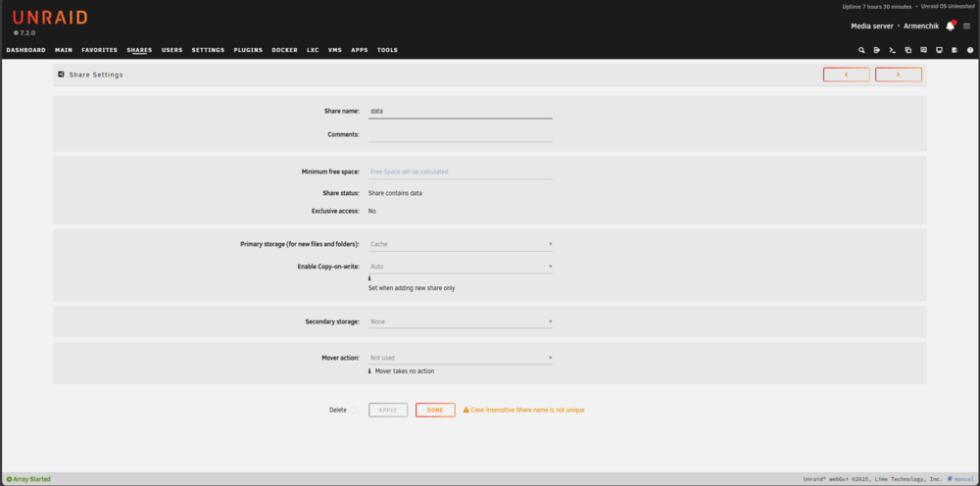Open the web terminal icon
This screenshot has height=486, width=980.
893,50
